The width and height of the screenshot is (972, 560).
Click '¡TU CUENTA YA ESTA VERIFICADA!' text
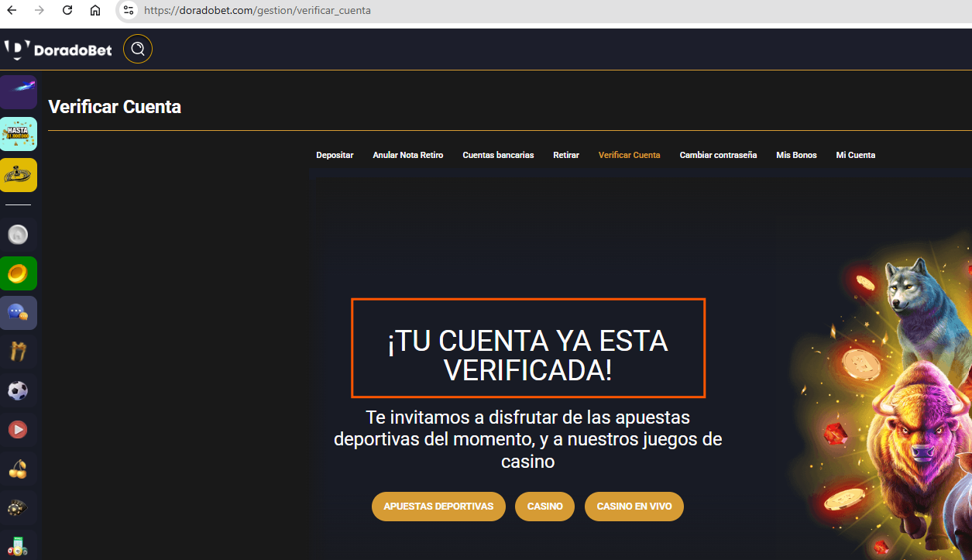coord(528,356)
